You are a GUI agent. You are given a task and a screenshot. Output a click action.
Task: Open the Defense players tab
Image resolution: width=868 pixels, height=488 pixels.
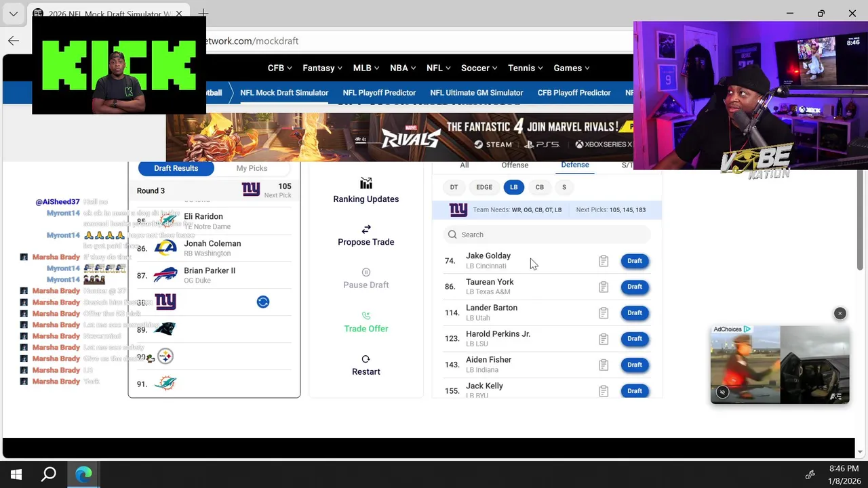575,165
